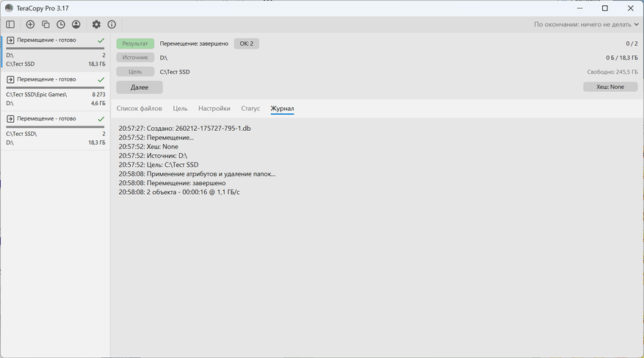The image size is (644, 358).
Task: Click log line 'Хеш: None'
Action: click(148, 146)
